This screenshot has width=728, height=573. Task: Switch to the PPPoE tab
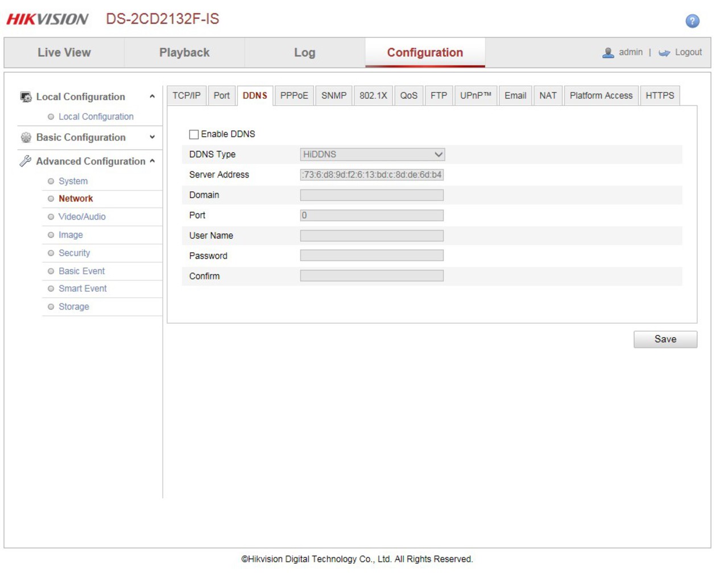[293, 96]
